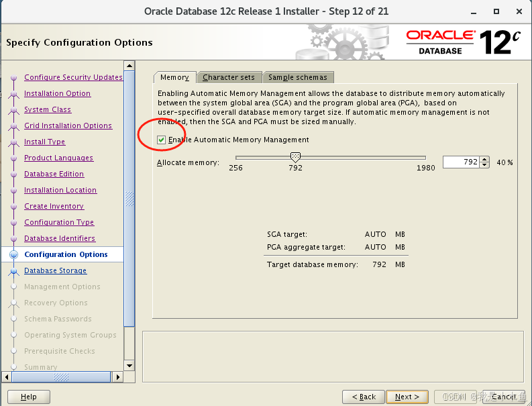The image size is (532, 406).
Task: Go to Database Identifiers step
Action: click(60, 238)
